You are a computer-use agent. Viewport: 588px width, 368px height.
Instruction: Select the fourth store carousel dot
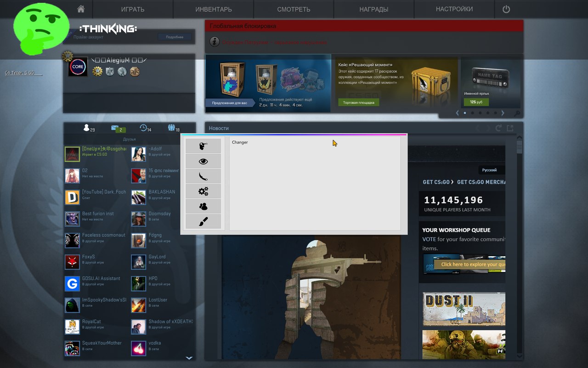487,113
